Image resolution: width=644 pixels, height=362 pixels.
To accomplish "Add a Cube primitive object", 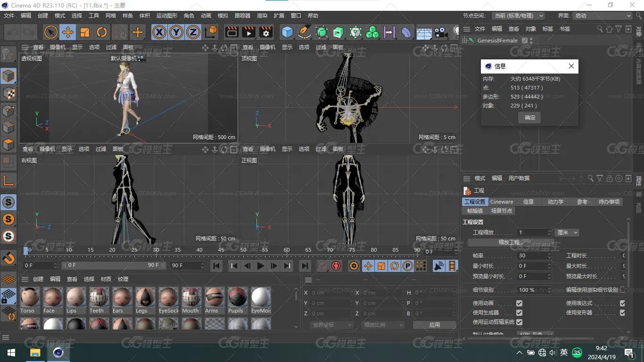I will 287,32.
